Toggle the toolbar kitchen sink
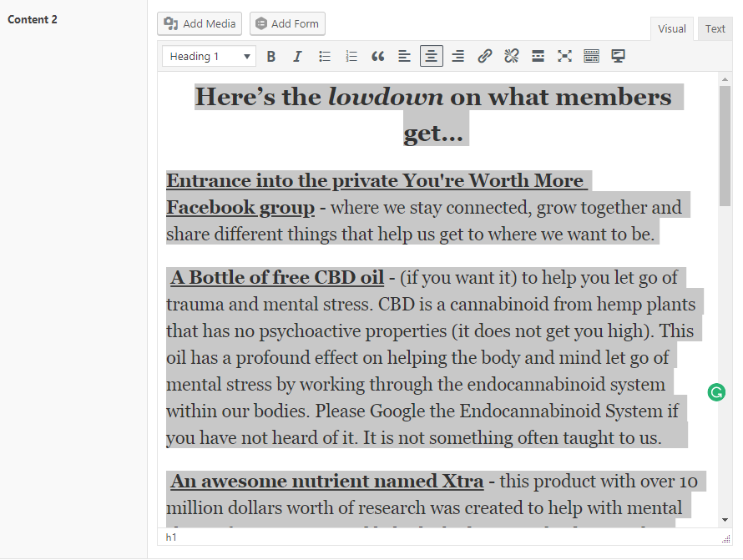 pos(591,57)
